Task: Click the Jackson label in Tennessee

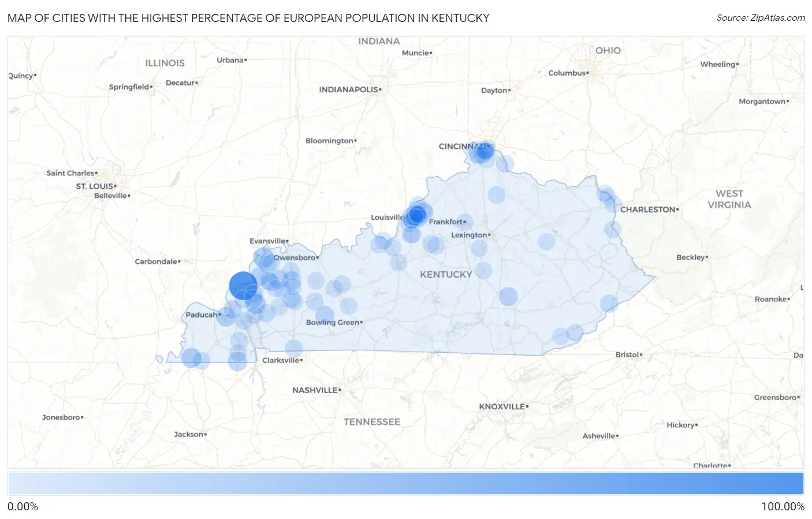Action: [189, 434]
